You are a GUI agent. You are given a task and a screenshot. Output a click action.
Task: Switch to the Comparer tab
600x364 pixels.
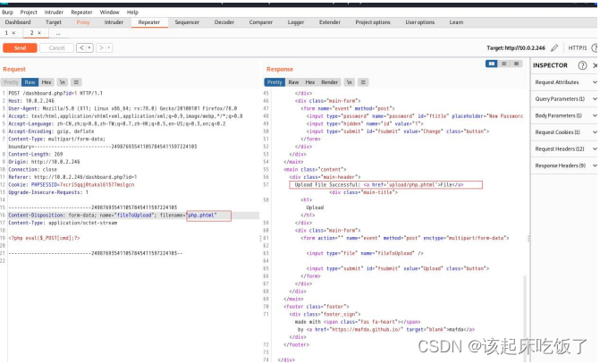click(261, 22)
